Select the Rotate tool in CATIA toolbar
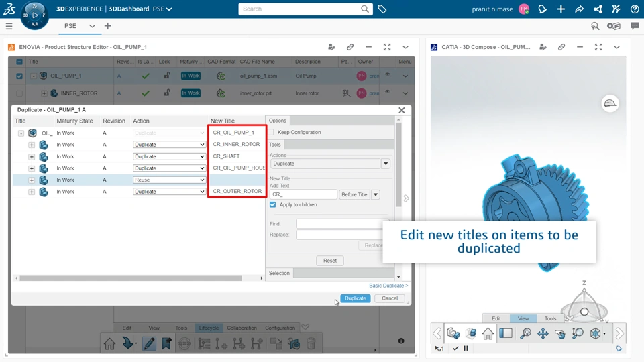The image size is (644, 362). pos(560,333)
